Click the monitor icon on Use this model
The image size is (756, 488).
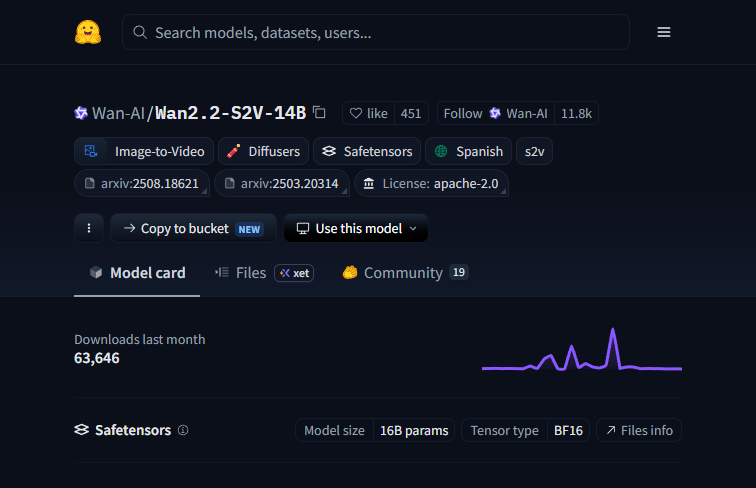303,228
